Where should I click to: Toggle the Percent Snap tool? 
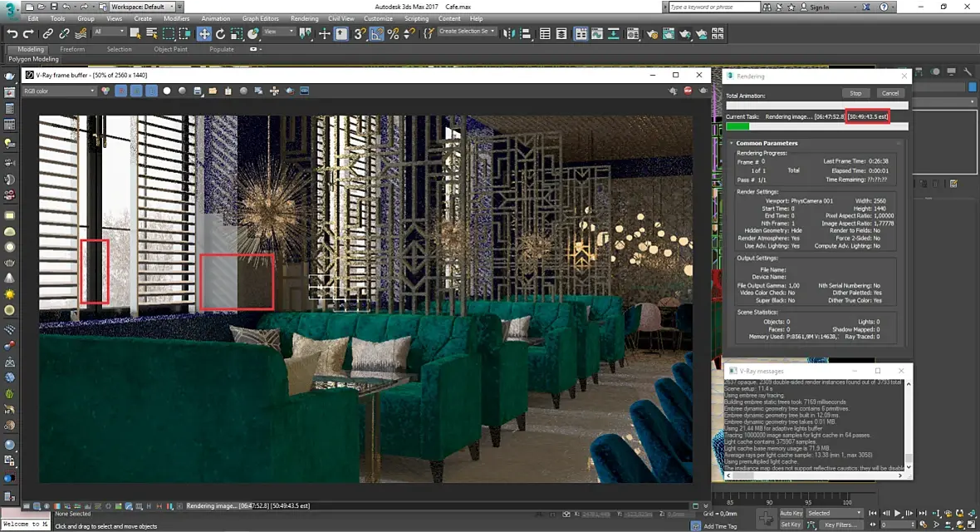pyautogui.click(x=393, y=34)
